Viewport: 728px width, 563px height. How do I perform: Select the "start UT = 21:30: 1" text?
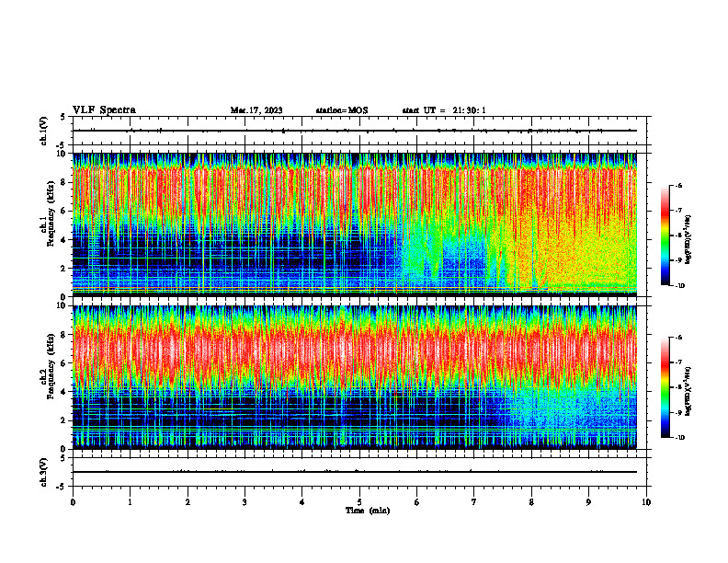pyautogui.click(x=444, y=110)
